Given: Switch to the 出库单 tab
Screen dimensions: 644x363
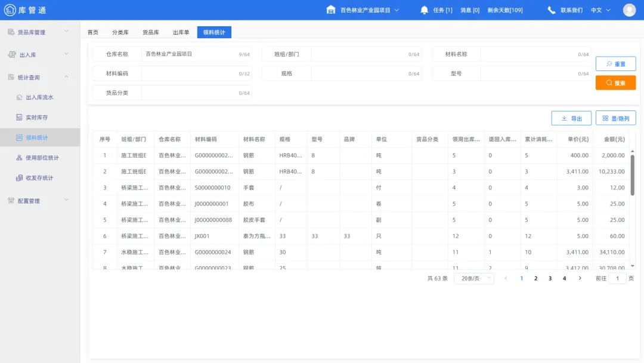Looking at the screenshot, I should pyautogui.click(x=181, y=32).
